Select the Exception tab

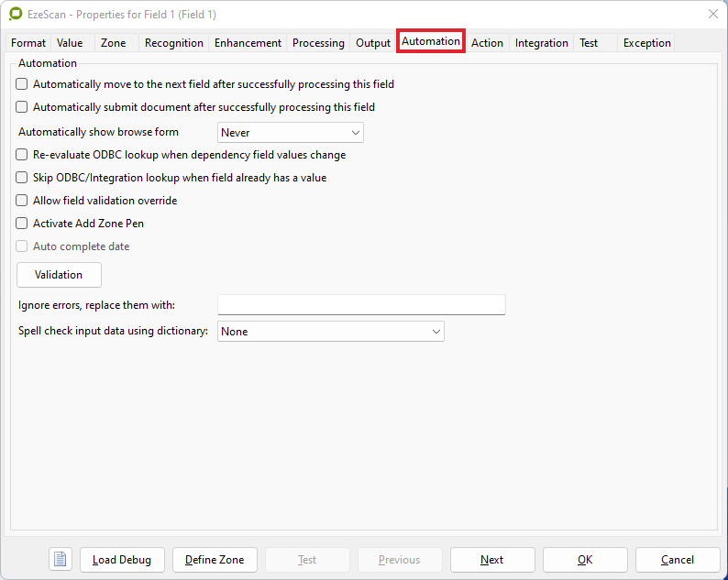(646, 43)
